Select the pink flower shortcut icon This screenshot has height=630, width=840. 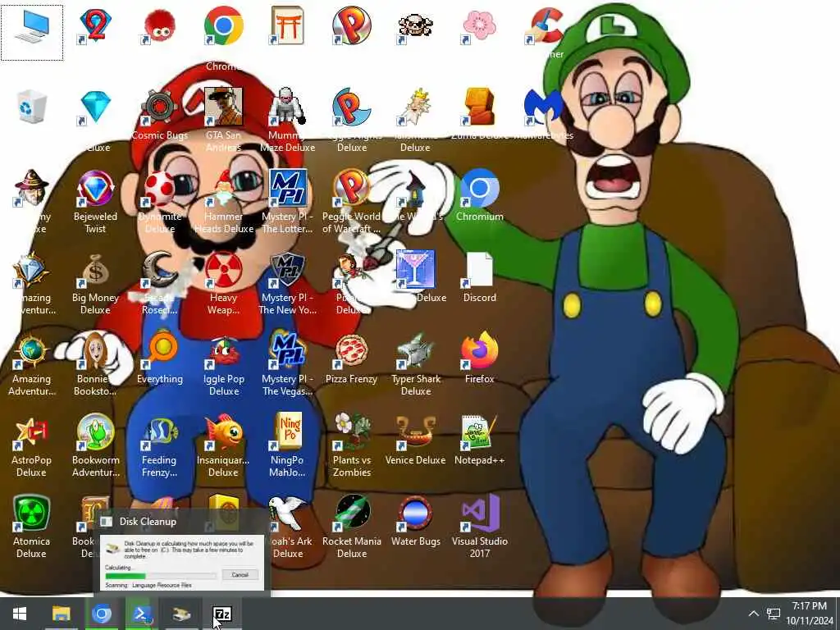479,27
